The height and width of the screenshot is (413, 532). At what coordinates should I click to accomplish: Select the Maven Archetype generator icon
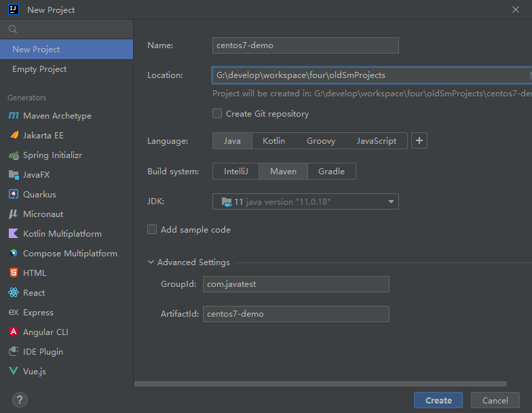click(x=14, y=115)
